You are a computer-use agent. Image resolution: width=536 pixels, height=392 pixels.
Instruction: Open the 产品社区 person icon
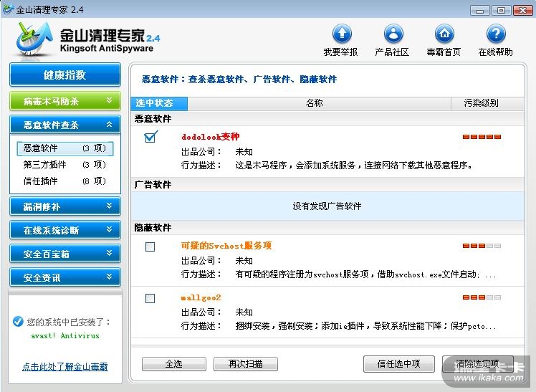[x=393, y=34]
